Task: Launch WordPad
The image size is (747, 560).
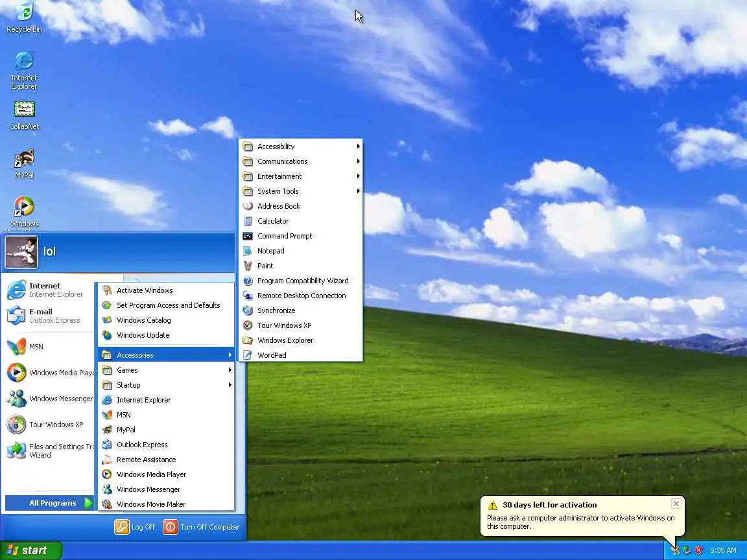Action: tap(301, 355)
